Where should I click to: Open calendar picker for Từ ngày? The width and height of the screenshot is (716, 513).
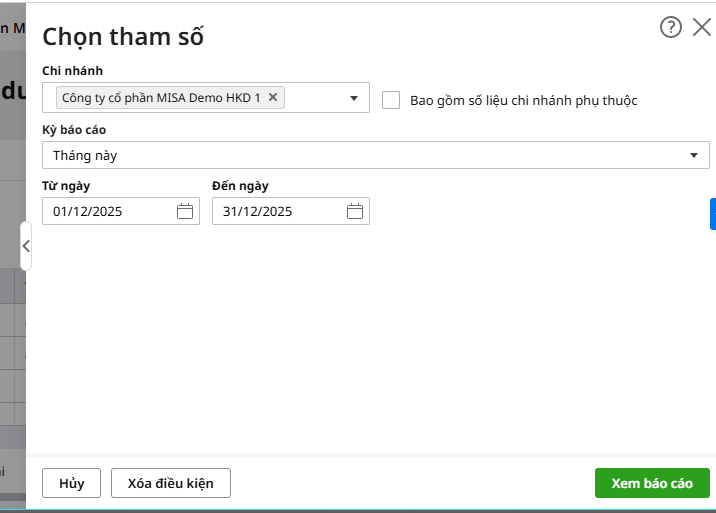click(185, 211)
